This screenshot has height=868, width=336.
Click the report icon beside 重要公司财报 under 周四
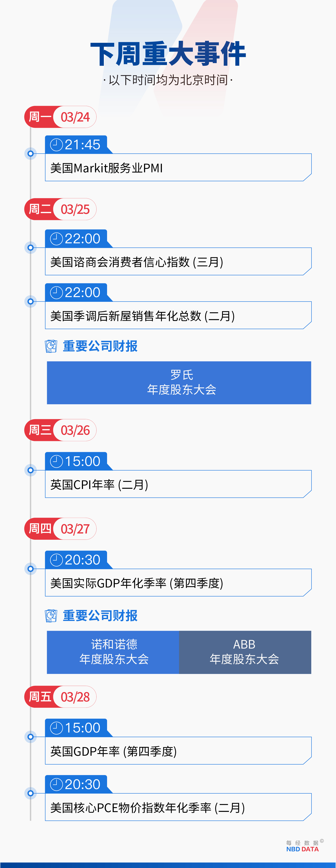point(51,616)
